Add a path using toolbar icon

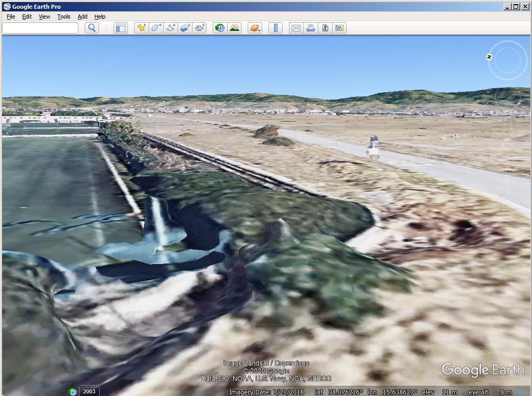[x=170, y=28]
